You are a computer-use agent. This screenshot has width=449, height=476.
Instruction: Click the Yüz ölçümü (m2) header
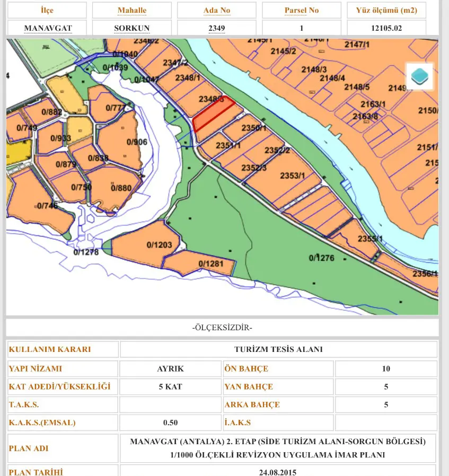(x=386, y=10)
